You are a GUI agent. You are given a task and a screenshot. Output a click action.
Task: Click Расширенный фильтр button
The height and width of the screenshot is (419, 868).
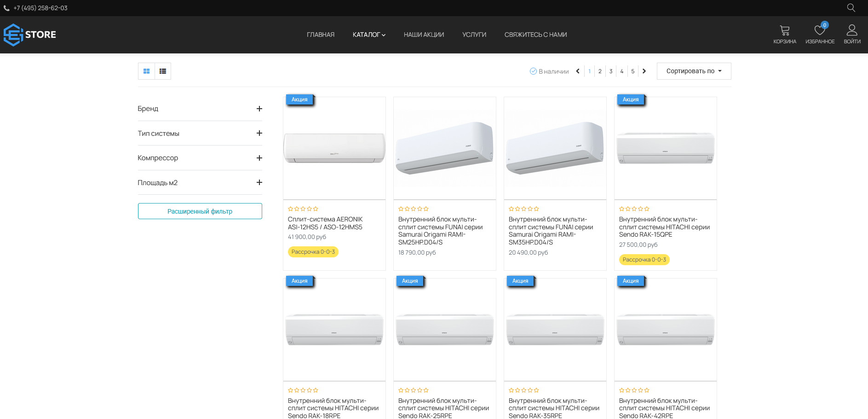[200, 211]
